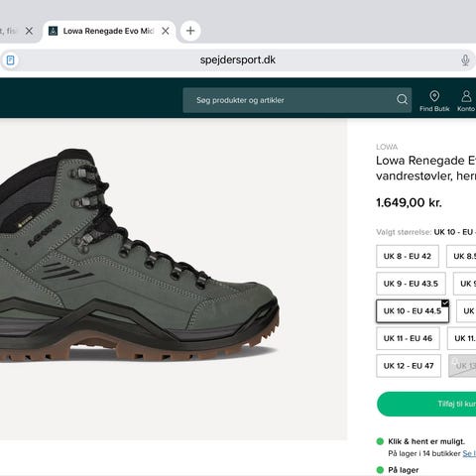Choose size UK 8.5 option

click(461, 256)
